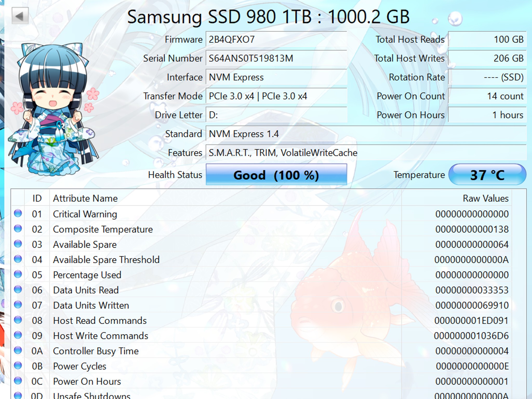Click raw value 00000000000138

pos(472,229)
